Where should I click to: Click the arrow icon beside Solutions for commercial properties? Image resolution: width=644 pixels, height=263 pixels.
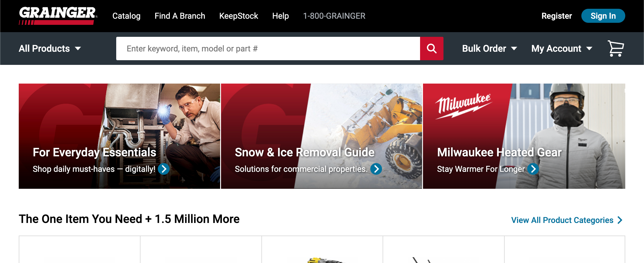coord(376,169)
